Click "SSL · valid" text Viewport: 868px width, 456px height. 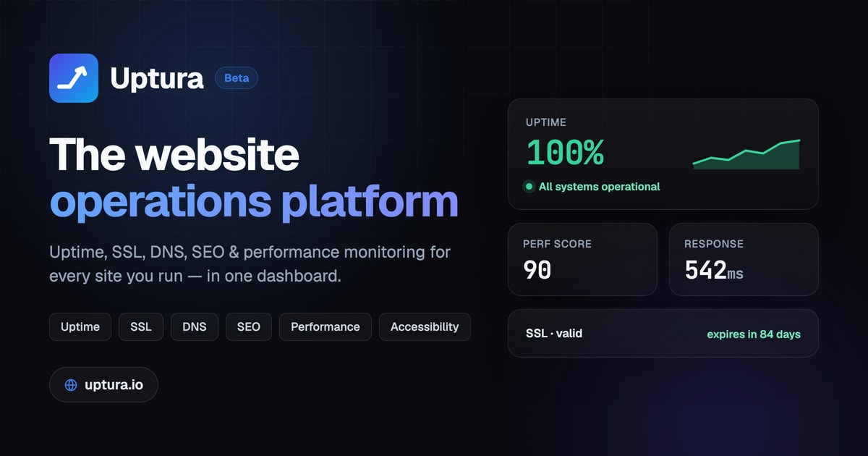point(554,334)
